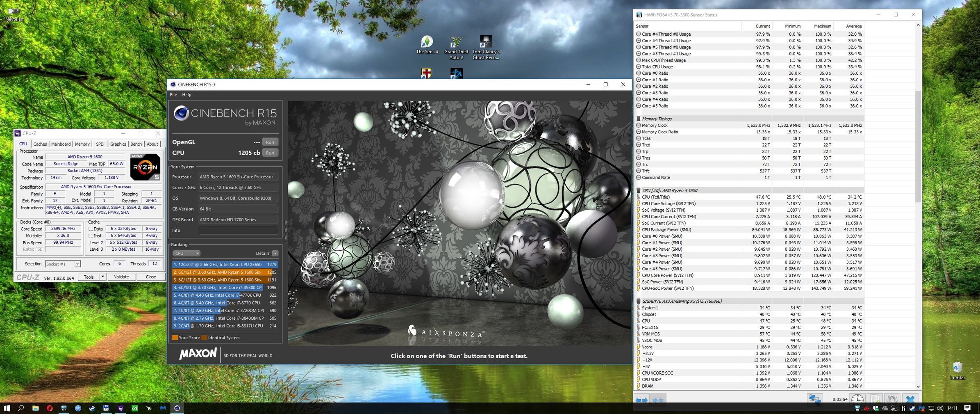Open the Help menu in Cinebench
This screenshot has height=414, width=980.
186,95
